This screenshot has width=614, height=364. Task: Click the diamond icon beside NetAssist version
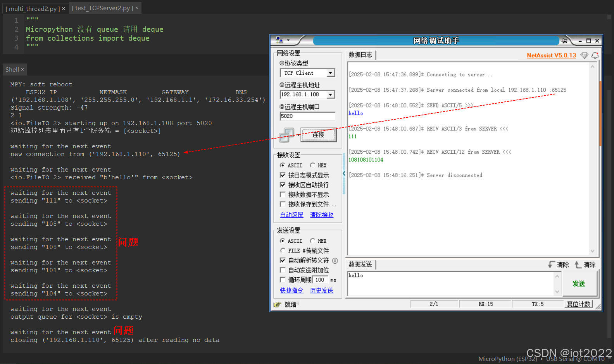point(584,55)
